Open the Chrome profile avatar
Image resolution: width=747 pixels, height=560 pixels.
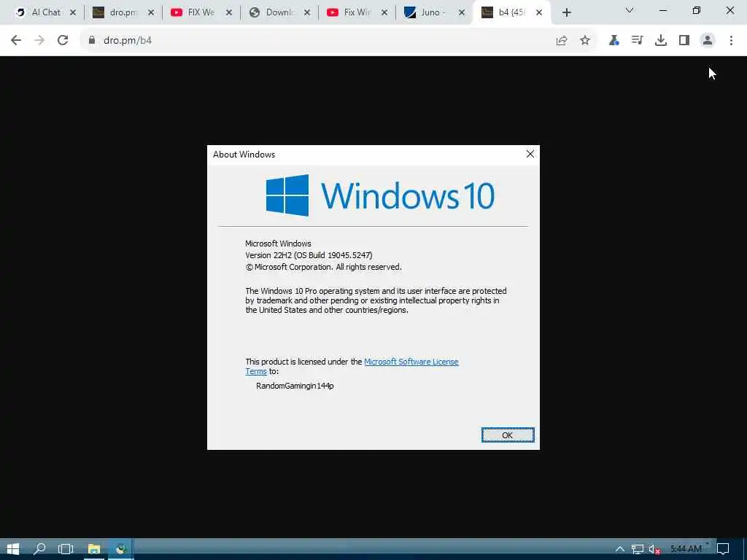tap(708, 41)
